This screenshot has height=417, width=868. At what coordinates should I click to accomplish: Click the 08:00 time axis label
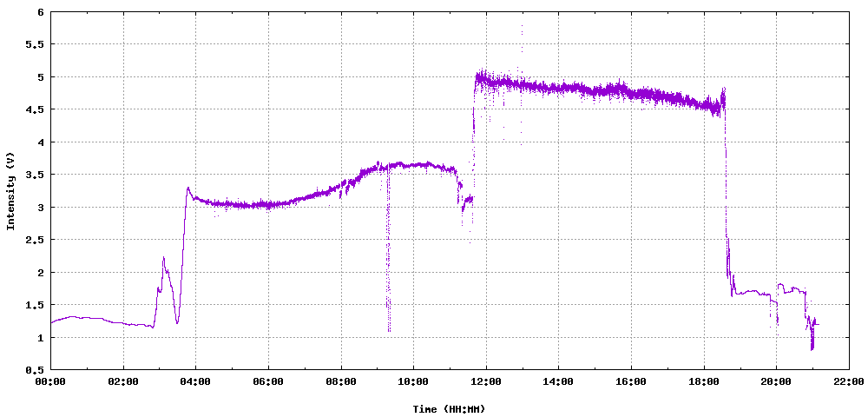coord(341,381)
